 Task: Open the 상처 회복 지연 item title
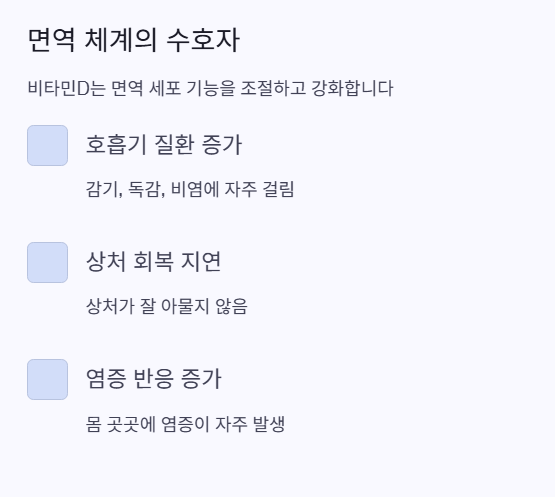click(x=154, y=262)
